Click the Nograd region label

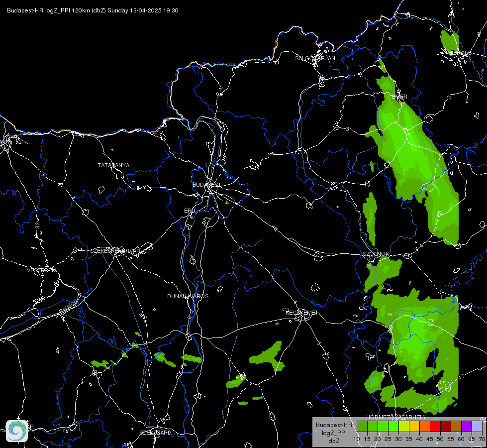point(227,64)
